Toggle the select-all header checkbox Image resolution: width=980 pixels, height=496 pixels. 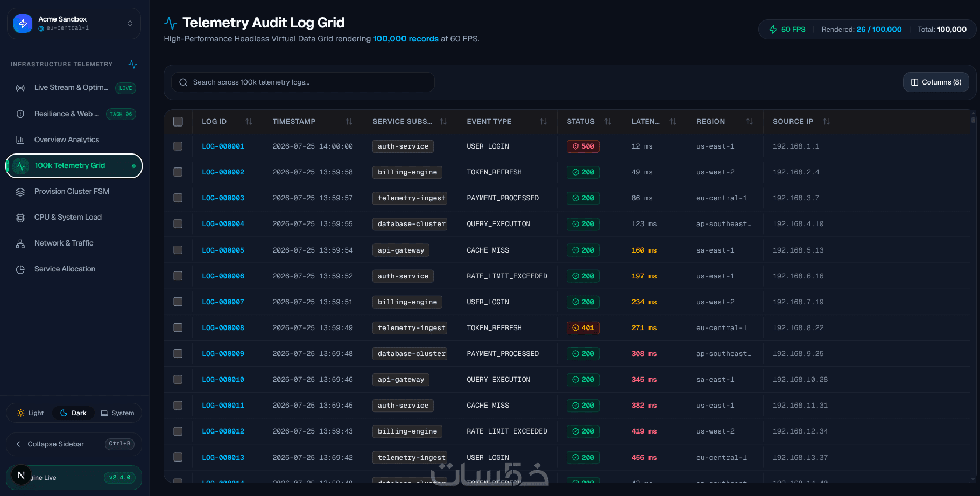[178, 122]
